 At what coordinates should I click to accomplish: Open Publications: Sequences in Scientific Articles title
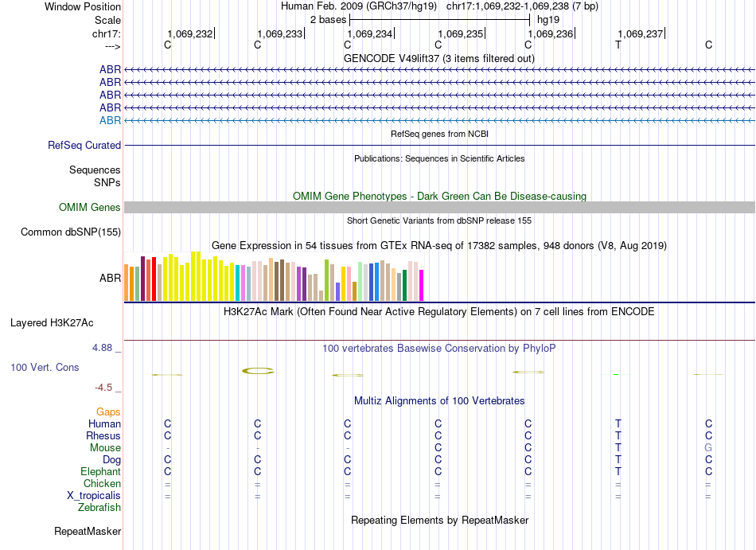(439, 158)
